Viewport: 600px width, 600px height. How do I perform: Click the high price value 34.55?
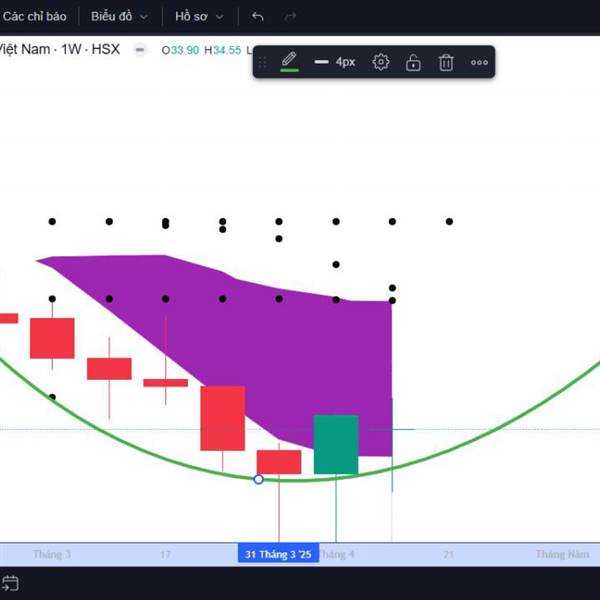[227, 50]
